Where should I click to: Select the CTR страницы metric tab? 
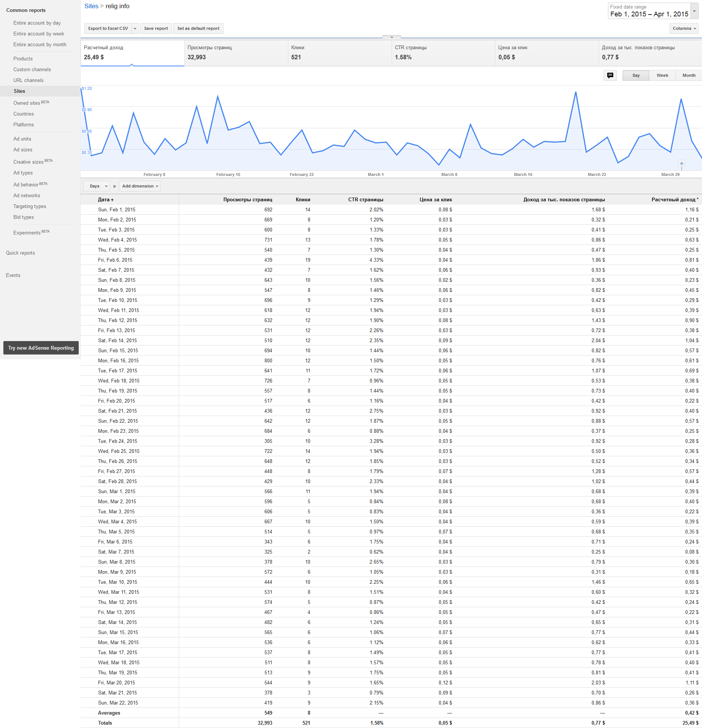click(x=443, y=53)
